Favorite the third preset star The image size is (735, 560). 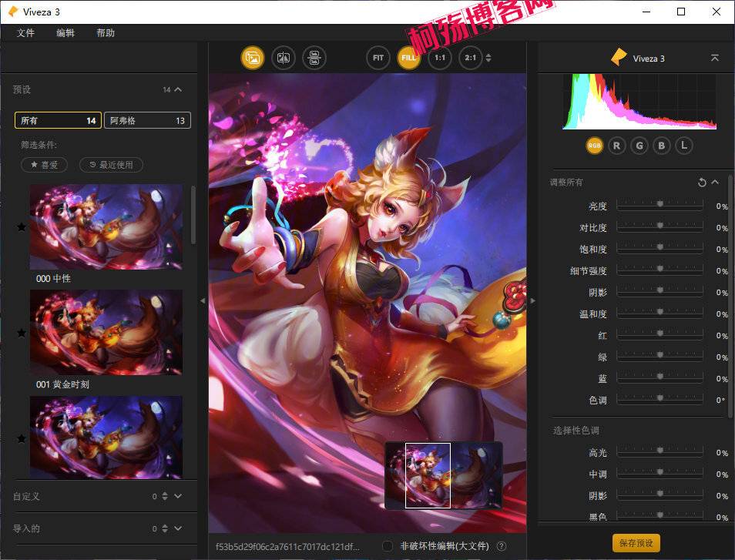click(x=22, y=438)
